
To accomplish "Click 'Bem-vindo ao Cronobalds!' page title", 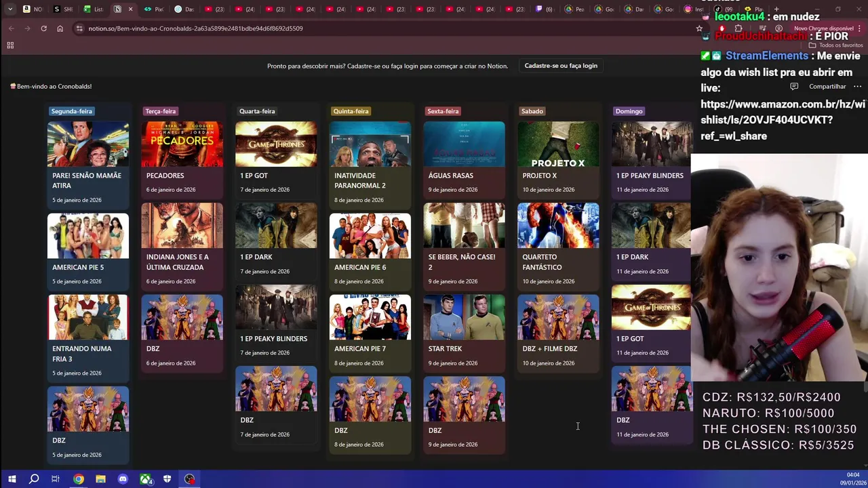I will [x=51, y=87].
